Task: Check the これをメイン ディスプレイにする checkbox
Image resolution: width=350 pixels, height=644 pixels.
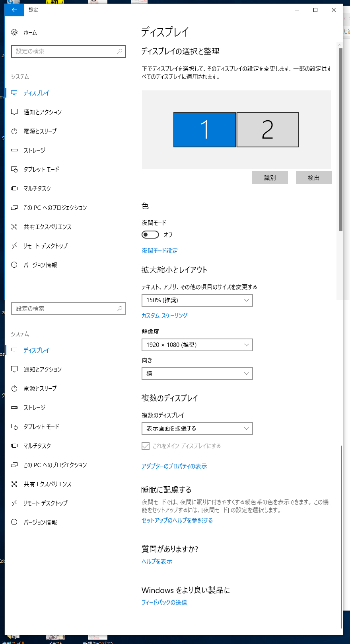Action: click(146, 446)
